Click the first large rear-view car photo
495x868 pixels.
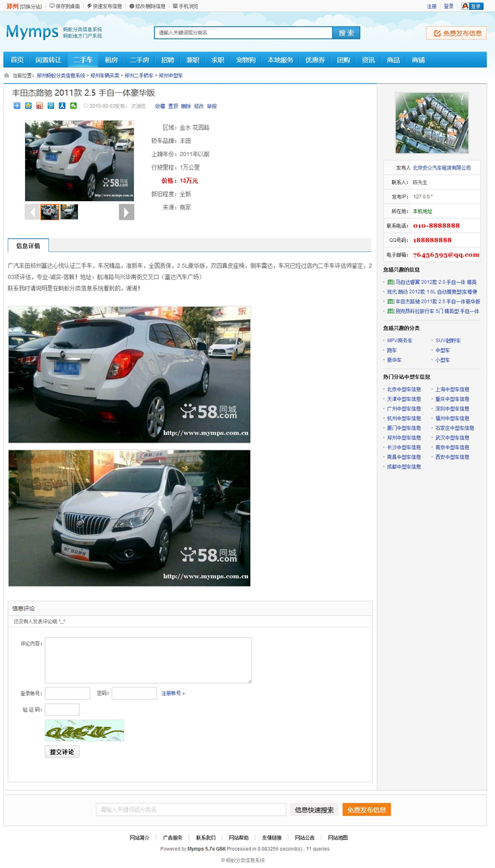point(129,375)
